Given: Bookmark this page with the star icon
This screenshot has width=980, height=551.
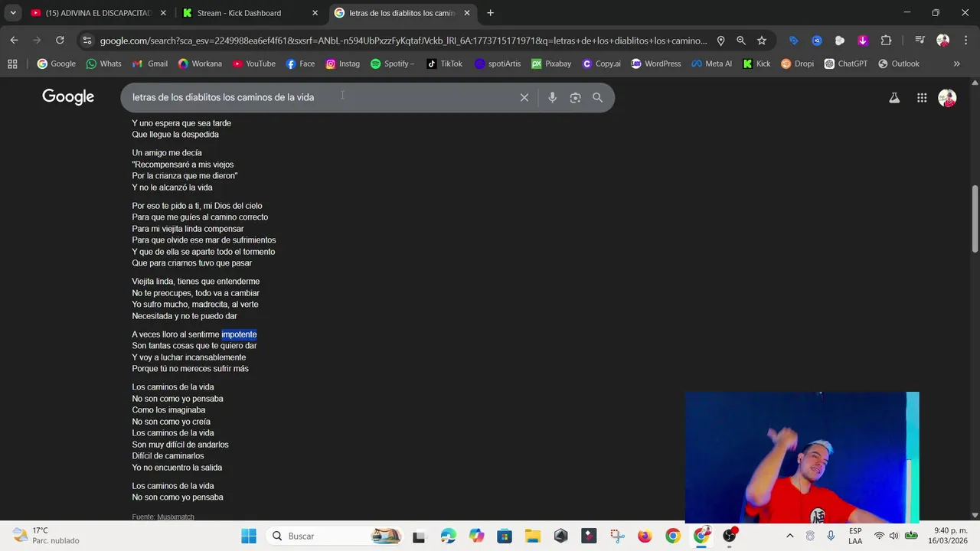Looking at the screenshot, I should click(x=762, y=41).
